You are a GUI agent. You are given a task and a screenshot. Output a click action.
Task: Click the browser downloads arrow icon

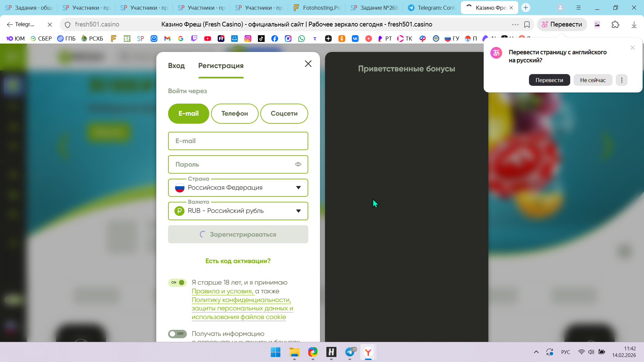(x=634, y=24)
